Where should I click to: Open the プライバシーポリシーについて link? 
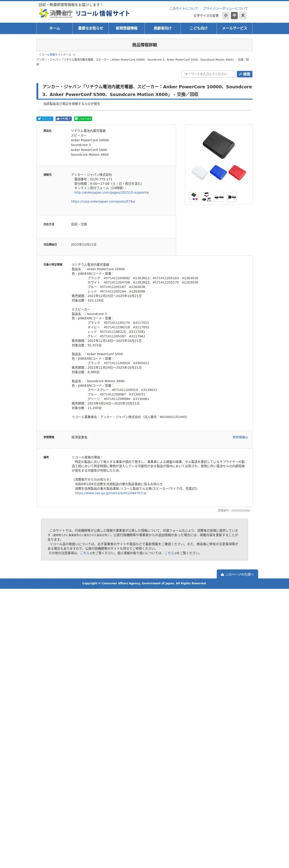[x=225, y=8]
